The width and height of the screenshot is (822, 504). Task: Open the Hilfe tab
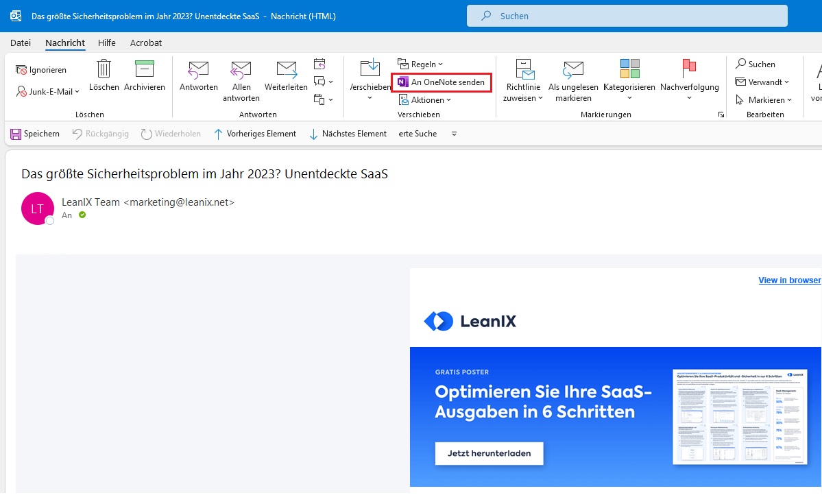(x=107, y=43)
